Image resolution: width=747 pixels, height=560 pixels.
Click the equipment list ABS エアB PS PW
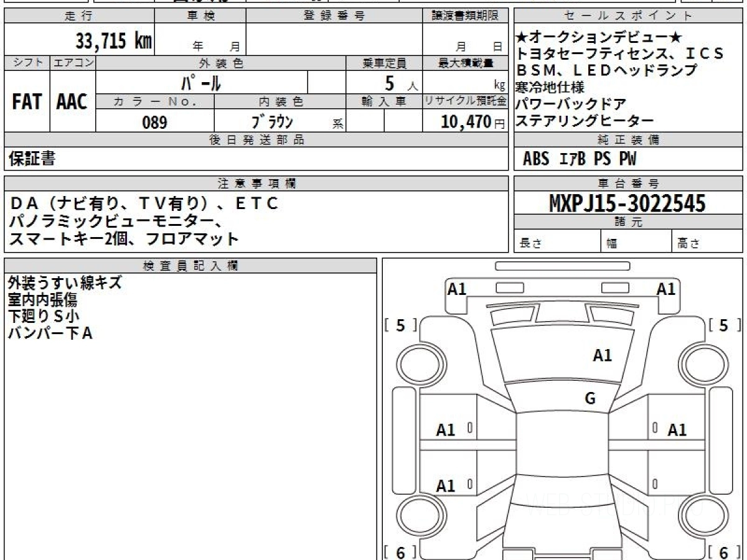point(580,159)
